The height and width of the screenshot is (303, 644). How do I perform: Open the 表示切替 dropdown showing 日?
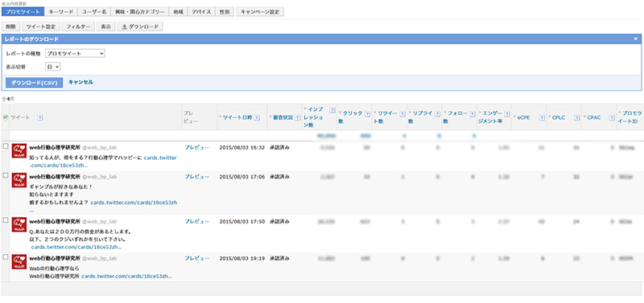pos(52,66)
